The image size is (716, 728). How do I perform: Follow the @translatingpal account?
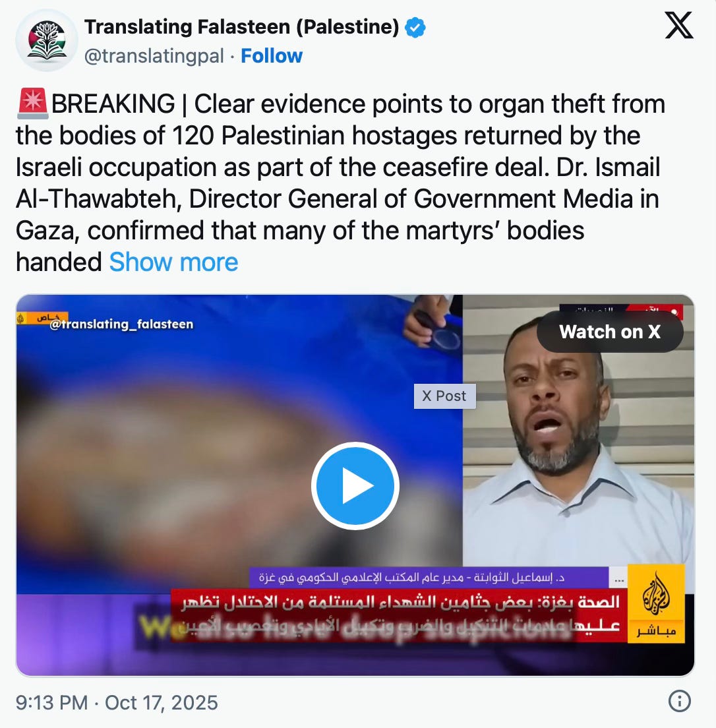(x=272, y=55)
